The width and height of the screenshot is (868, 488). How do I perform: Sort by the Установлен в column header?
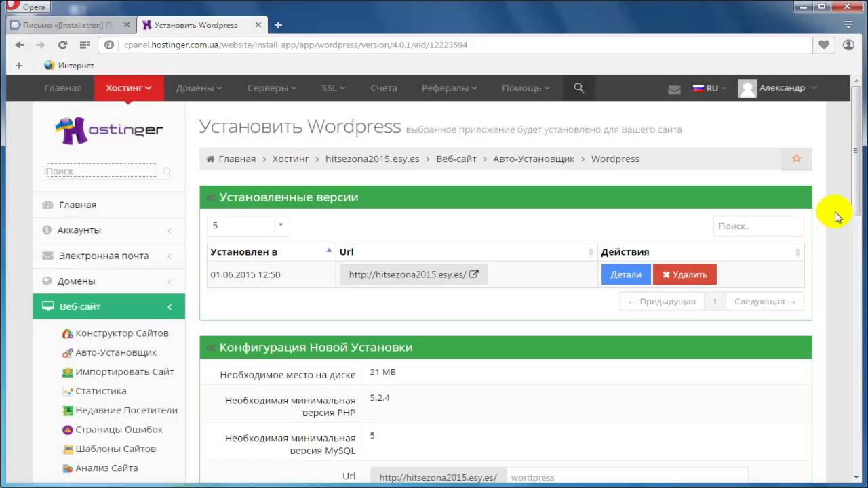pos(271,252)
